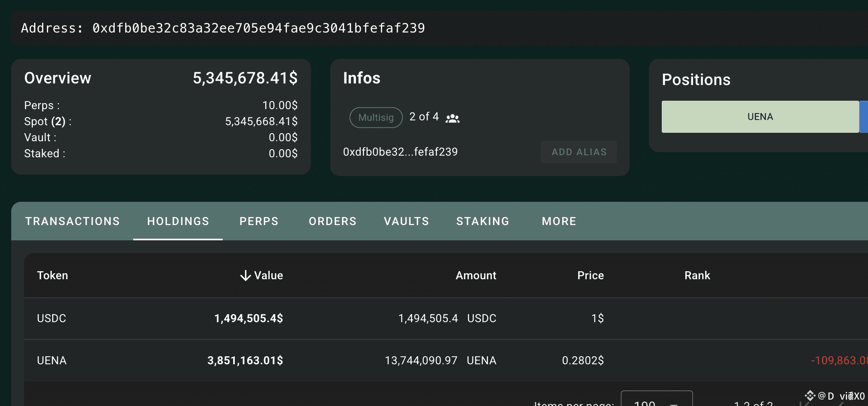
Task: Sort by the Token column header
Action: [x=53, y=276]
